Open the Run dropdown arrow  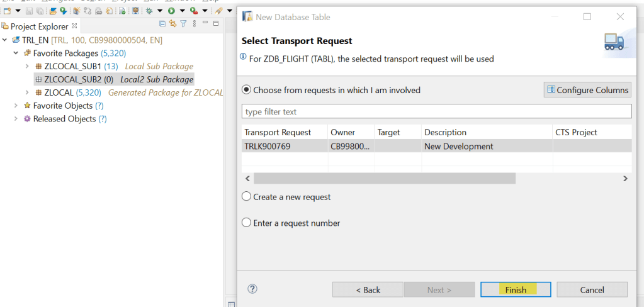182,11
